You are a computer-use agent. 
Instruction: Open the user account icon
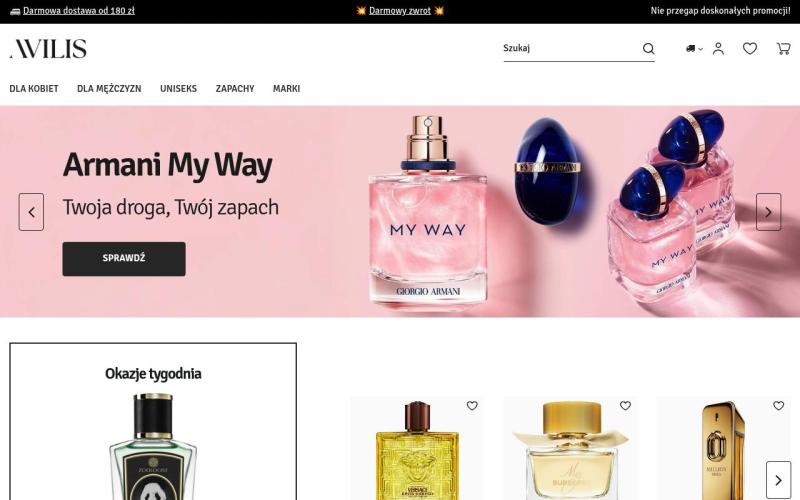(x=718, y=48)
